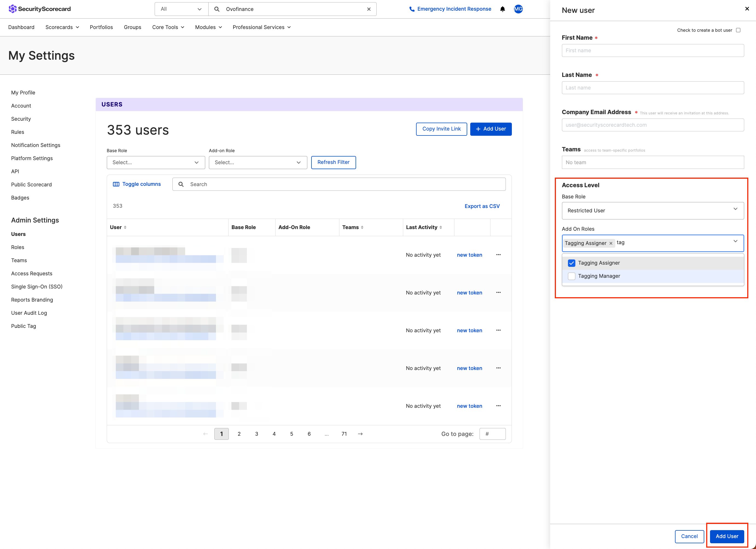Click the Emergency Incident Response link
The height and width of the screenshot is (549, 756).
pyautogui.click(x=454, y=9)
